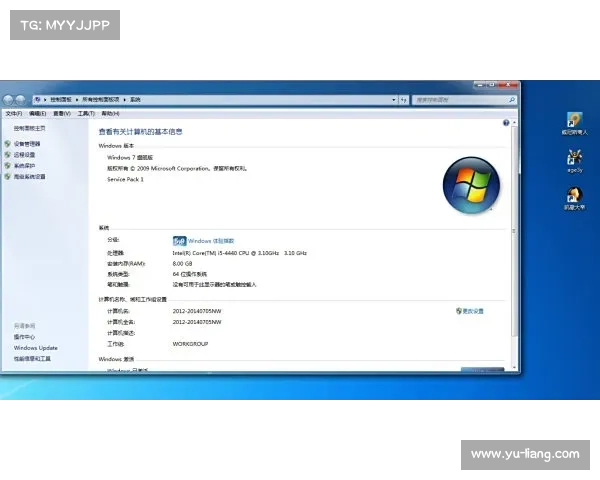Click the WORKGROUP workgroup value
This screenshot has width=600, height=480.
point(190,344)
